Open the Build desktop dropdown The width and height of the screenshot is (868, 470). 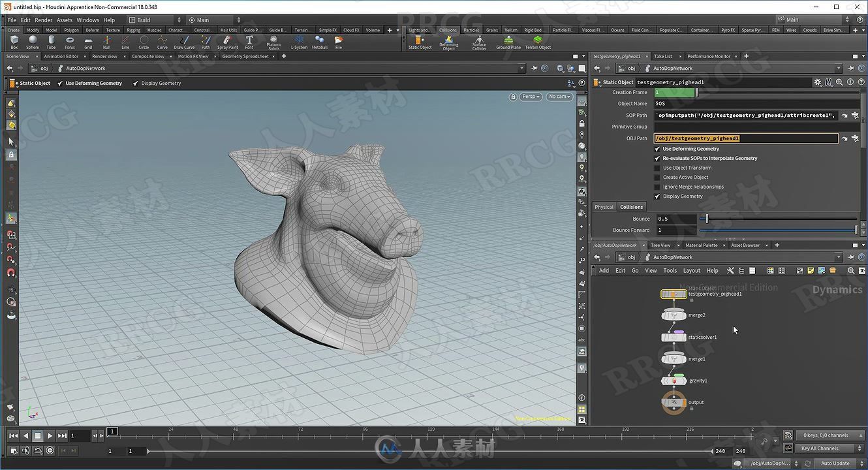point(155,20)
